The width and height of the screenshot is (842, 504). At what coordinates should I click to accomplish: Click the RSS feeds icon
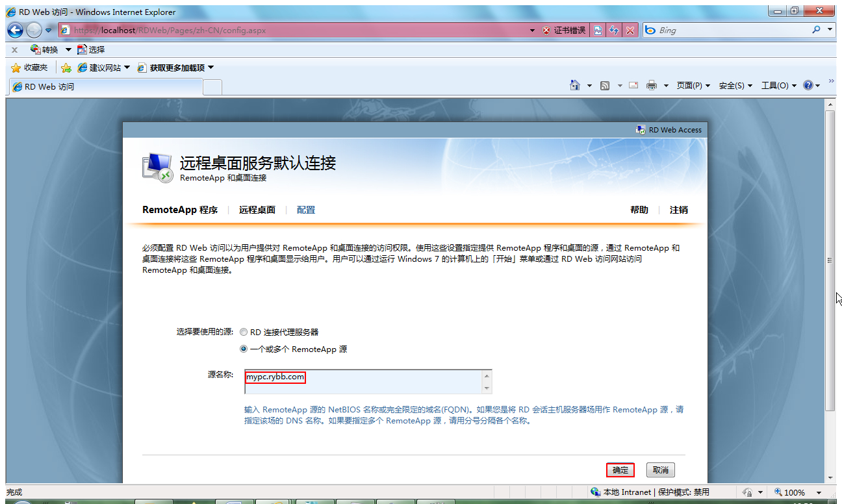[x=605, y=86]
